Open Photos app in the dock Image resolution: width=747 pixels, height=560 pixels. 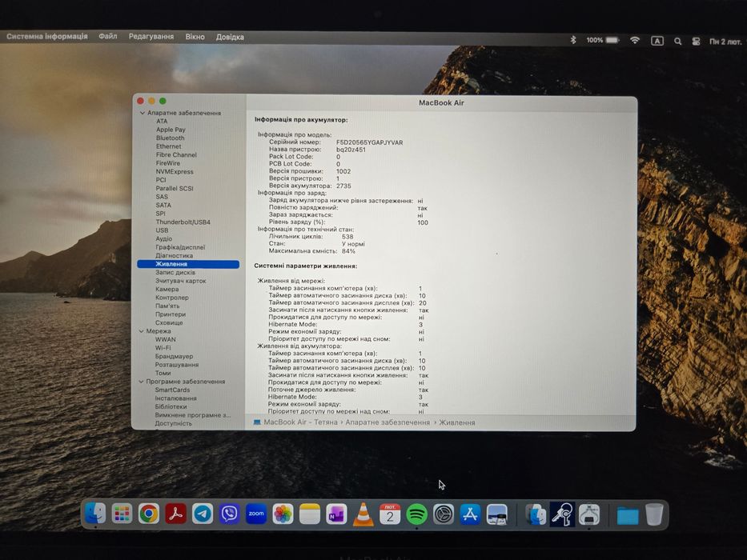(x=283, y=514)
